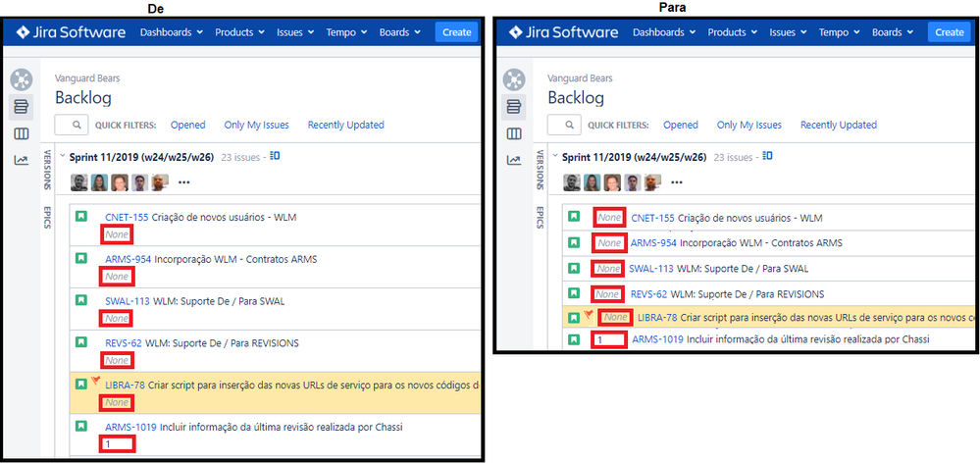Toggle the Only My Issues filter in De screenshot
This screenshot has height=464, width=980.
(257, 125)
